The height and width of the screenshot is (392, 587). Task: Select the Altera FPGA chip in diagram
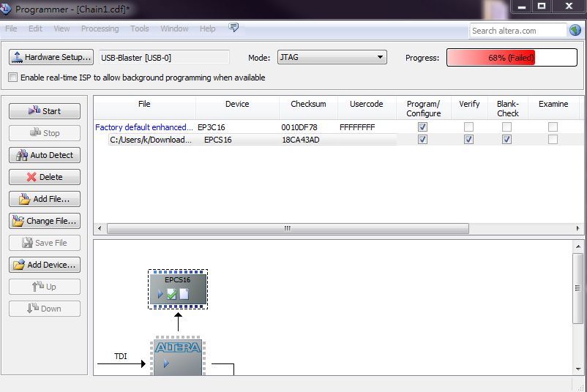(x=178, y=356)
